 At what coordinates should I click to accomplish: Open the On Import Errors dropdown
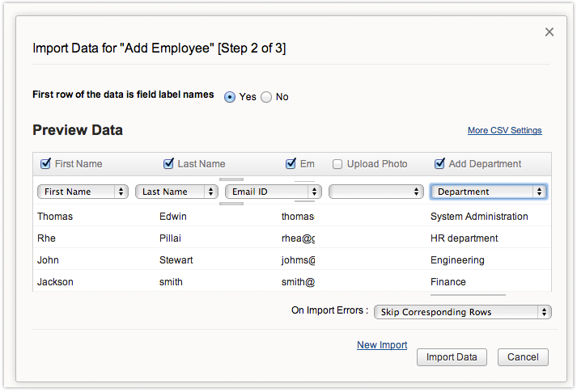[x=462, y=312]
